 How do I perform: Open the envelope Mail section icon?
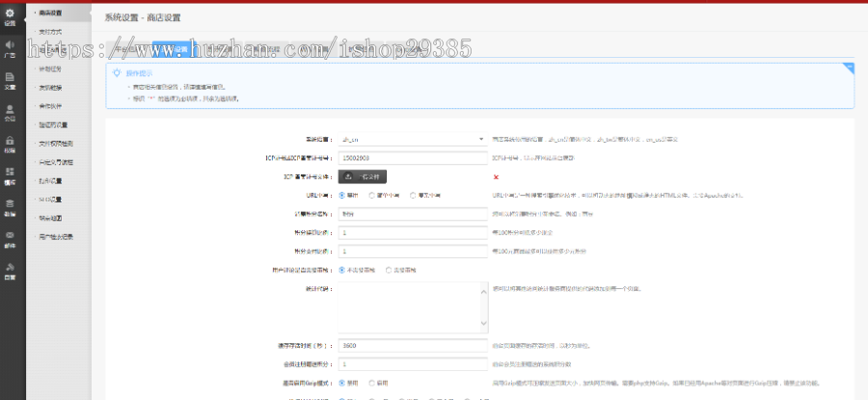pos(10,239)
